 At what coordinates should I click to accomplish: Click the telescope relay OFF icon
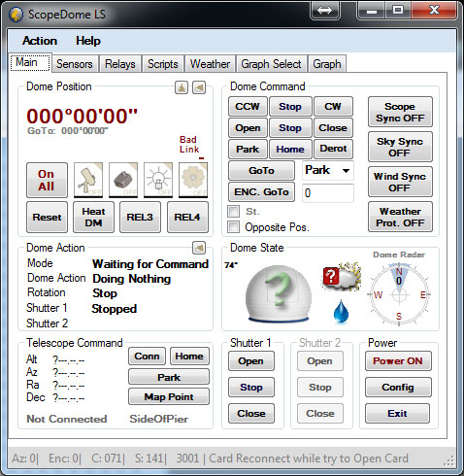[x=88, y=180]
